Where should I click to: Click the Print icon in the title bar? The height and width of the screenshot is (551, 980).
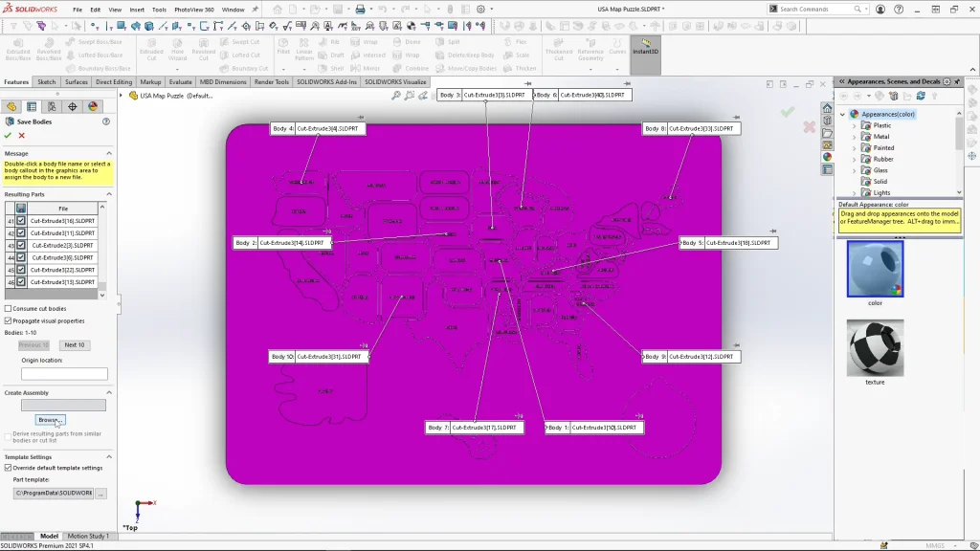pyautogui.click(x=360, y=10)
